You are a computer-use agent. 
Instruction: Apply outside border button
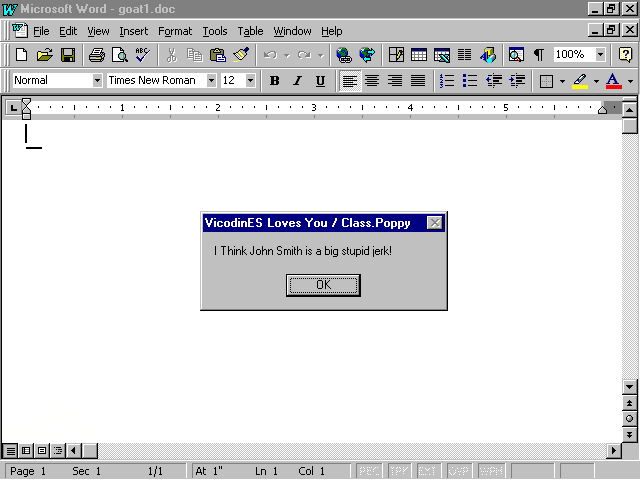tap(546, 81)
